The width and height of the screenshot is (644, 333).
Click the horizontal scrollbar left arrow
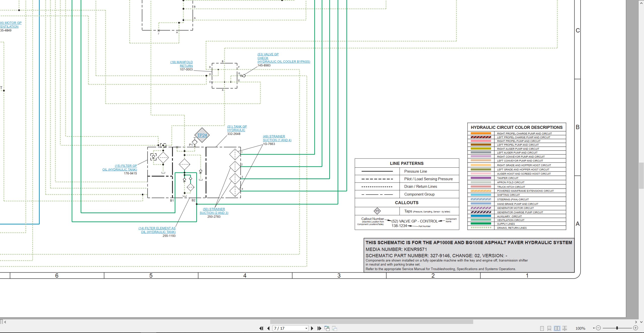pyautogui.click(x=5, y=322)
